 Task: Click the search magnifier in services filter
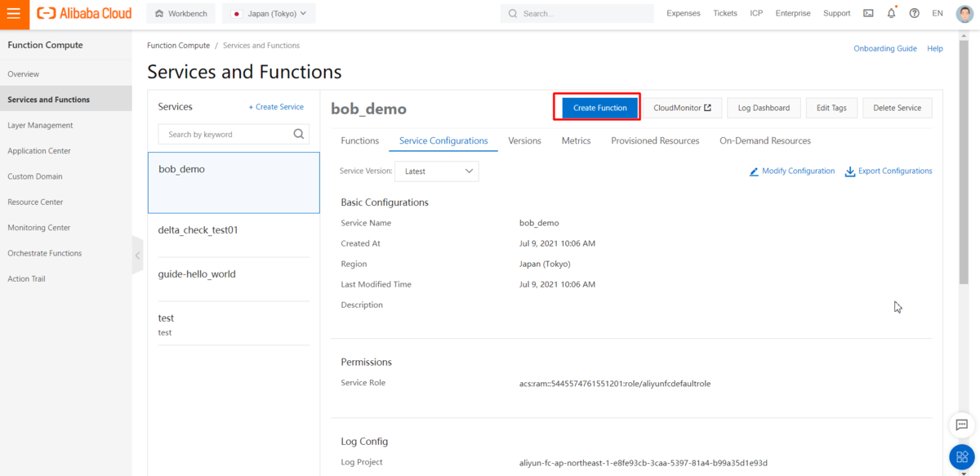point(299,134)
